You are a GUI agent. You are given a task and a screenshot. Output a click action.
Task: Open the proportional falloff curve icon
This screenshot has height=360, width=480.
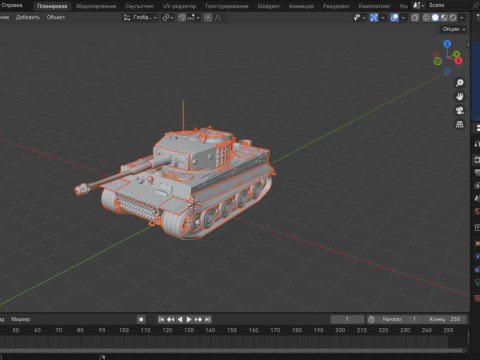(218, 18)
